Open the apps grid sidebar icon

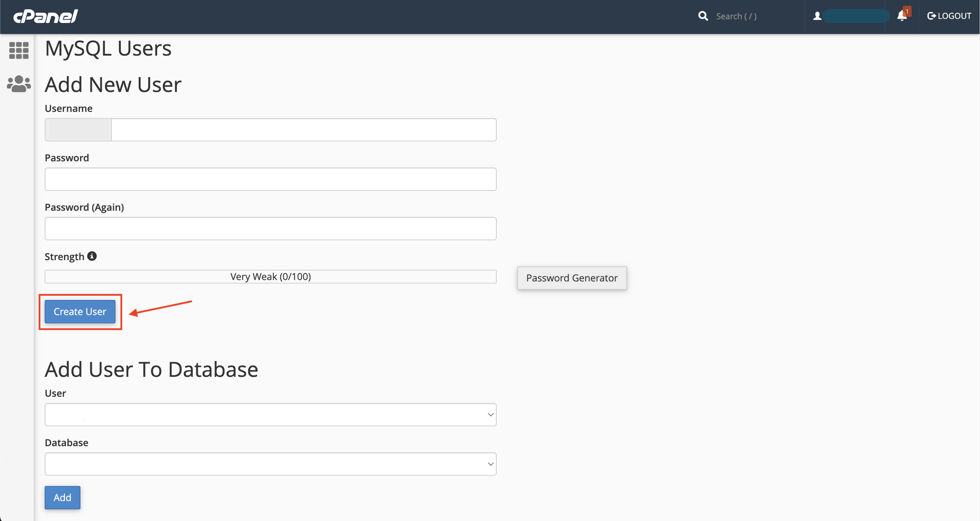[19, 50]
